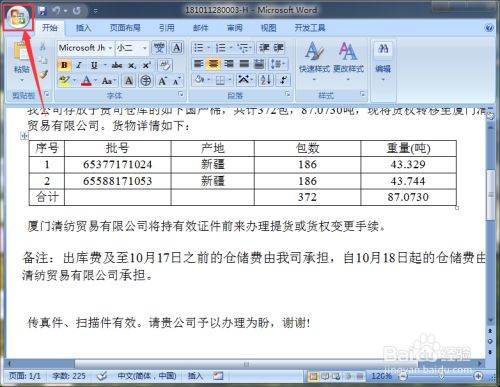Click the character shading A icon

point(129,81)
